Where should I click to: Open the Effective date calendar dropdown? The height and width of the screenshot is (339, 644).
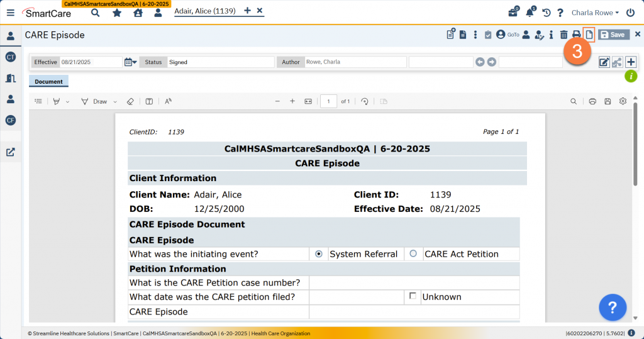click(x=130, y=62)
